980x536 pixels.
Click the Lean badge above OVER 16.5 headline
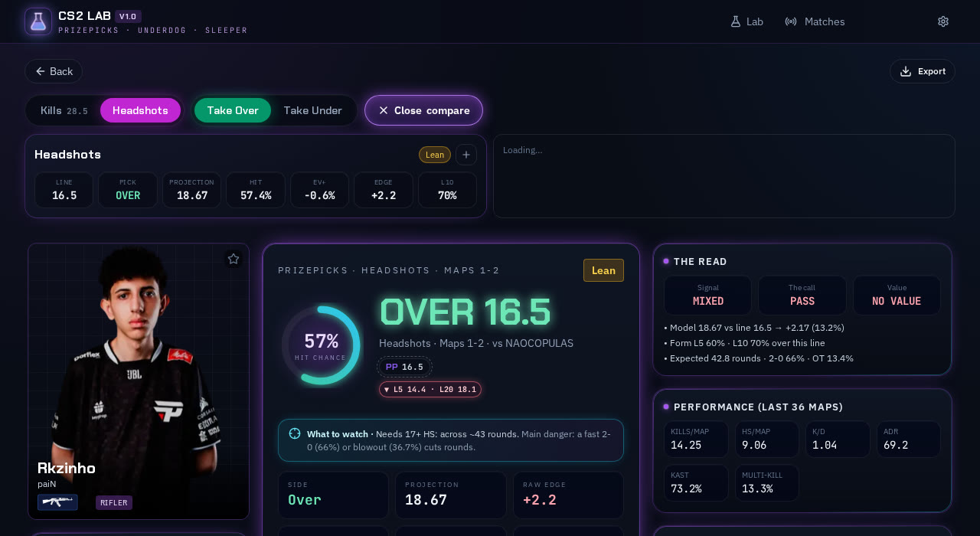click(x=603, y=270)
